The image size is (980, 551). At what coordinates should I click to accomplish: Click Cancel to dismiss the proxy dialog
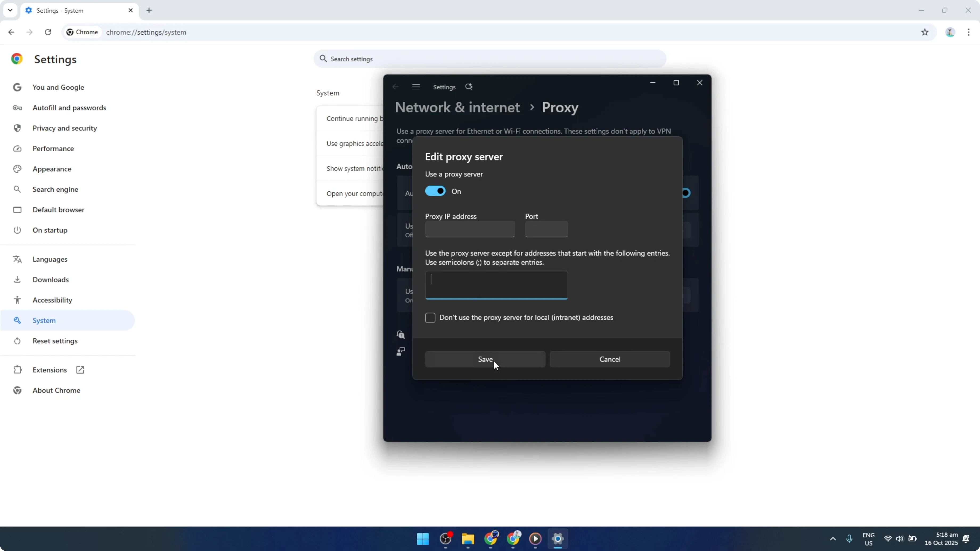(610, 359)
